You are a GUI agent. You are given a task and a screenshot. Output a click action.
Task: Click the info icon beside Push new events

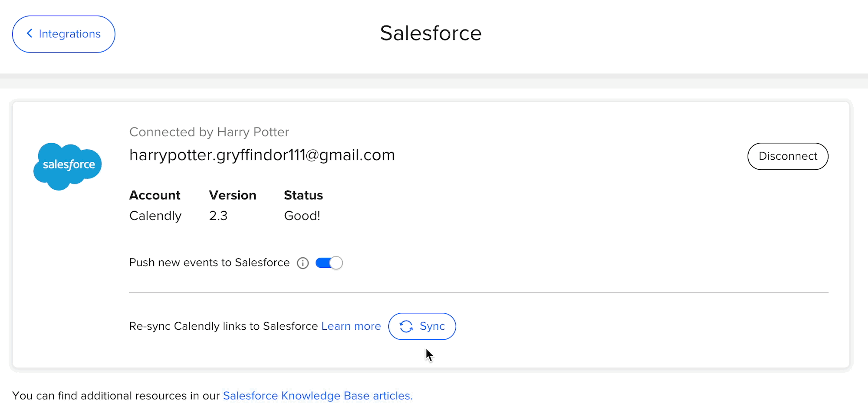pyautogui.click(x=303, y=263)
